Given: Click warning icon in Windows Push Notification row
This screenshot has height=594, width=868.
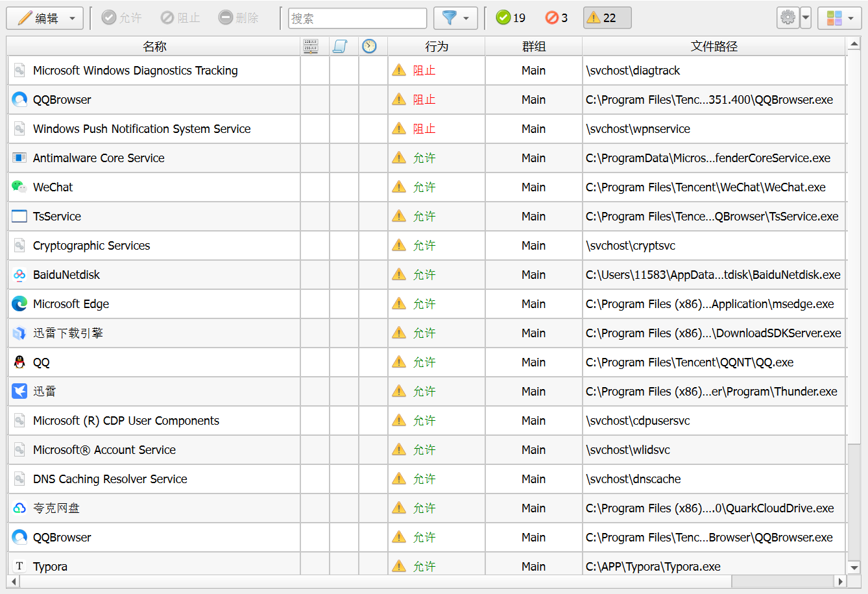Looking at the screenshot, I should 399,128.
